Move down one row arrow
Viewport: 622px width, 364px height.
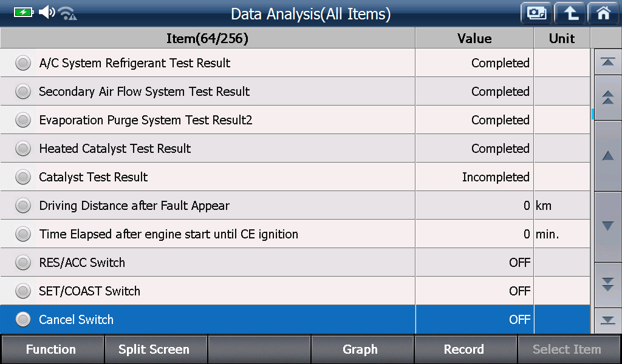coord(607,226)
